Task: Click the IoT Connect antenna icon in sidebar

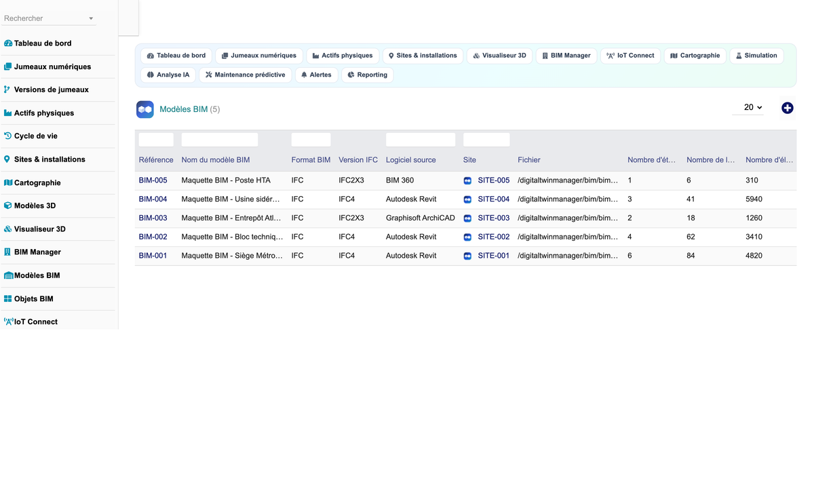Action: [x=9, y=322]
